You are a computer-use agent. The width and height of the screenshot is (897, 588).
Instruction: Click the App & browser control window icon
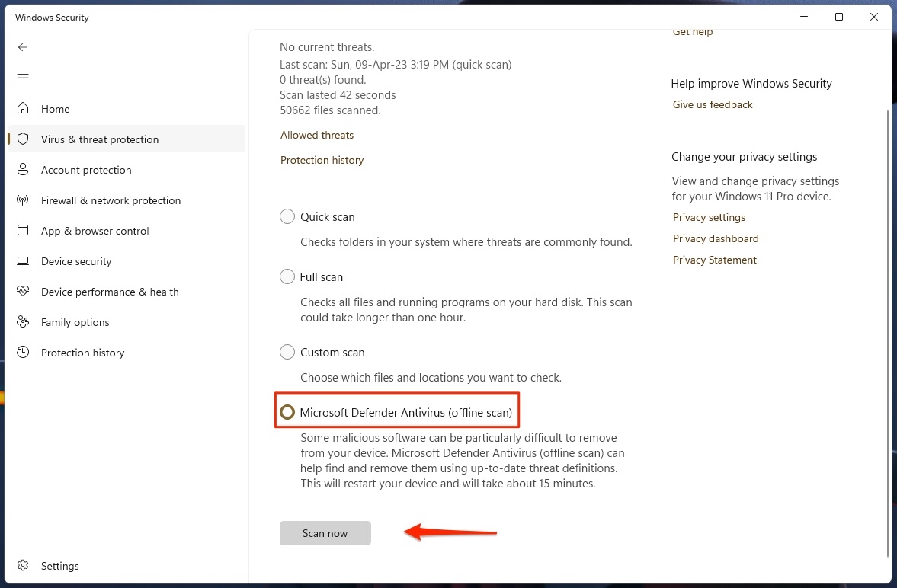pyautogui.click(x=23, y=231)
